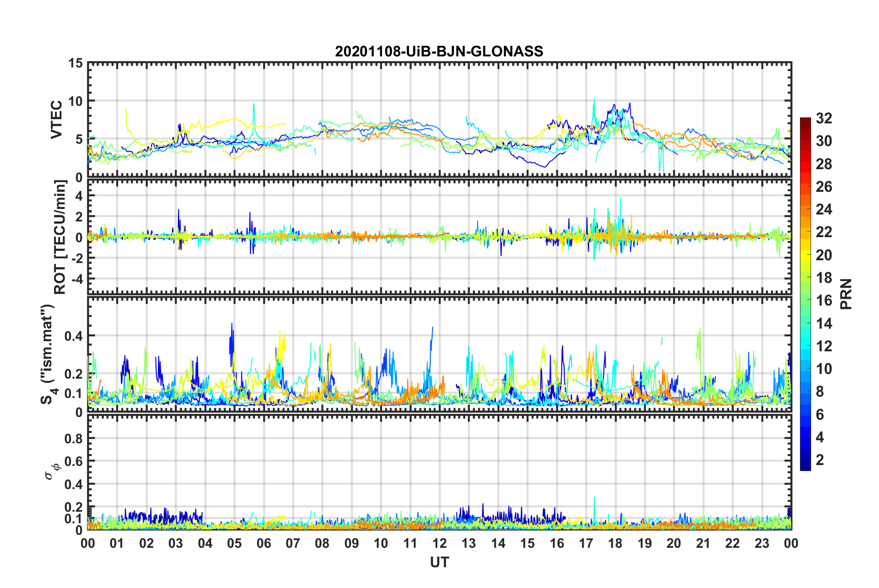Click UT axis tick label "17"
The image size is (879, 588).
tap(586, 543)
